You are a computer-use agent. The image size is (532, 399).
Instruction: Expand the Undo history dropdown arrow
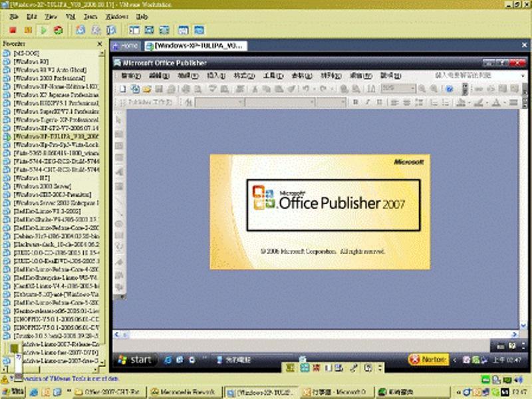[314, 89]
